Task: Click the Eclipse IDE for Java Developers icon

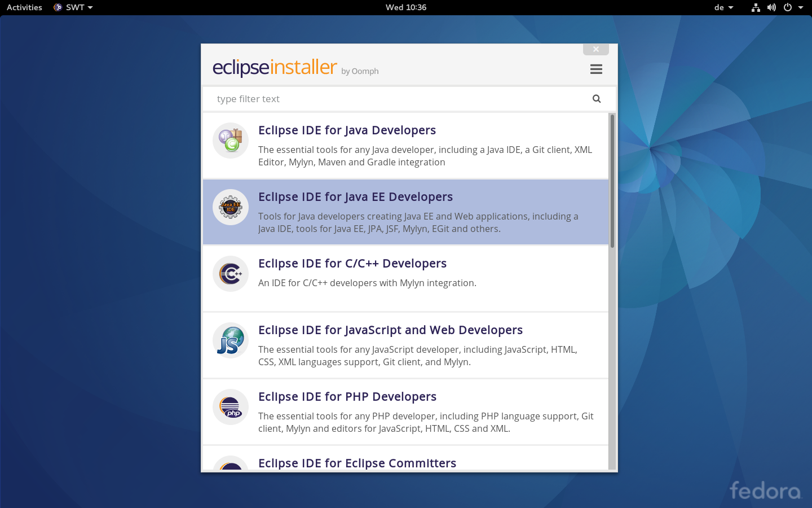Action: point(230,141)
